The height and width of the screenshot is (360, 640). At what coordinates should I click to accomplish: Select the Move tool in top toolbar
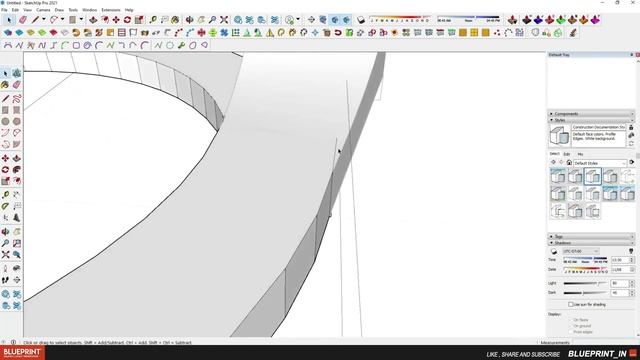116,20
